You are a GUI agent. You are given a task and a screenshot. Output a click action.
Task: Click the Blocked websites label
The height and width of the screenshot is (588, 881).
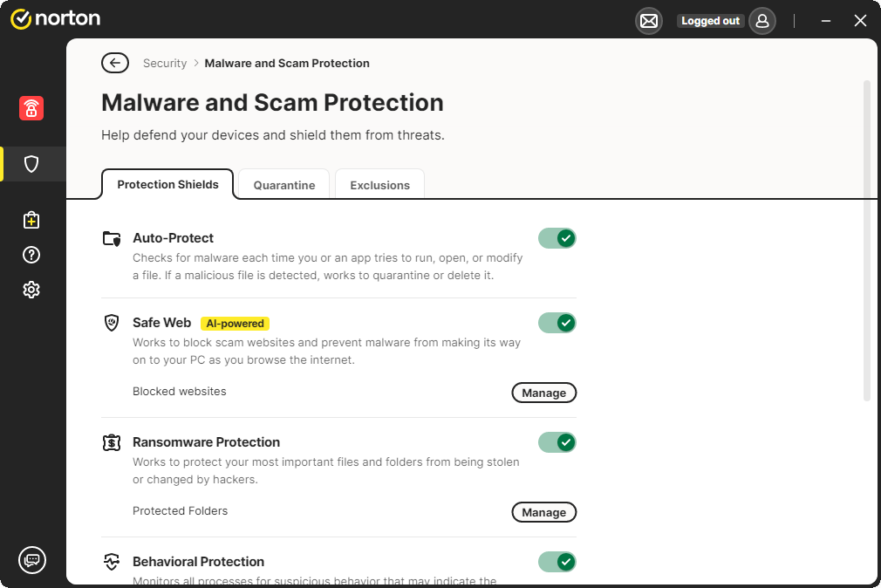point(179,391)
